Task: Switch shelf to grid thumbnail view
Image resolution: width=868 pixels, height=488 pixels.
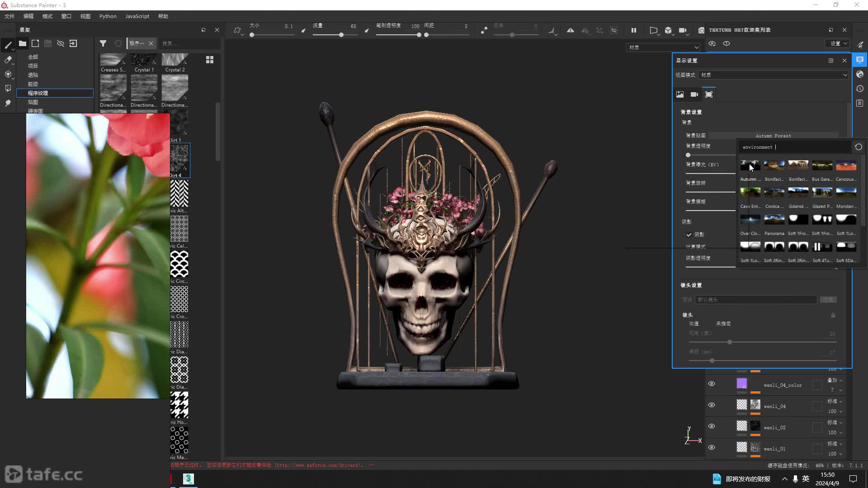Action: coord(210,60)
